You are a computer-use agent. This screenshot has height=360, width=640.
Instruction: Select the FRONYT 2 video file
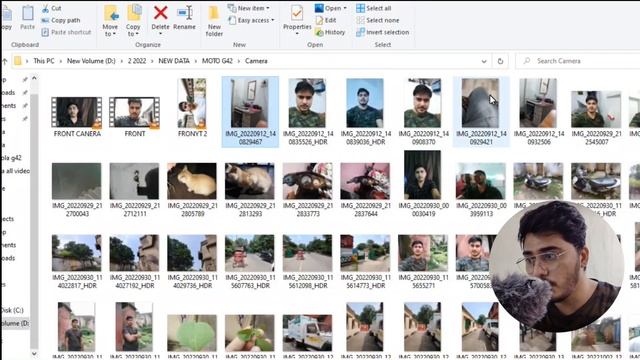tap(192, 108)
